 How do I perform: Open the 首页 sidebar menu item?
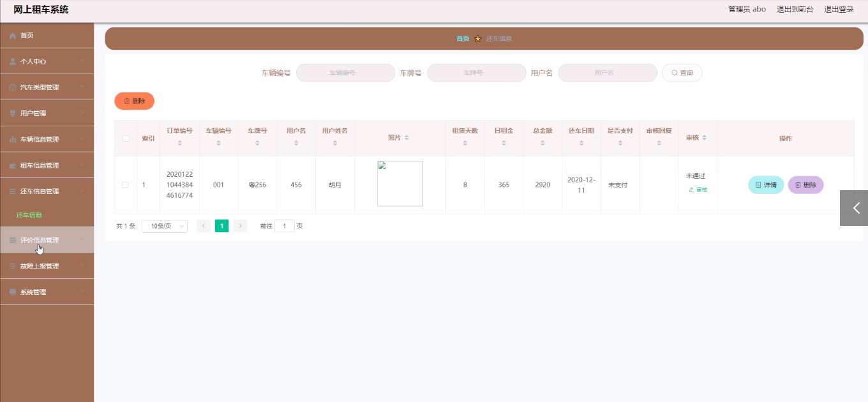tap(47, 36)
